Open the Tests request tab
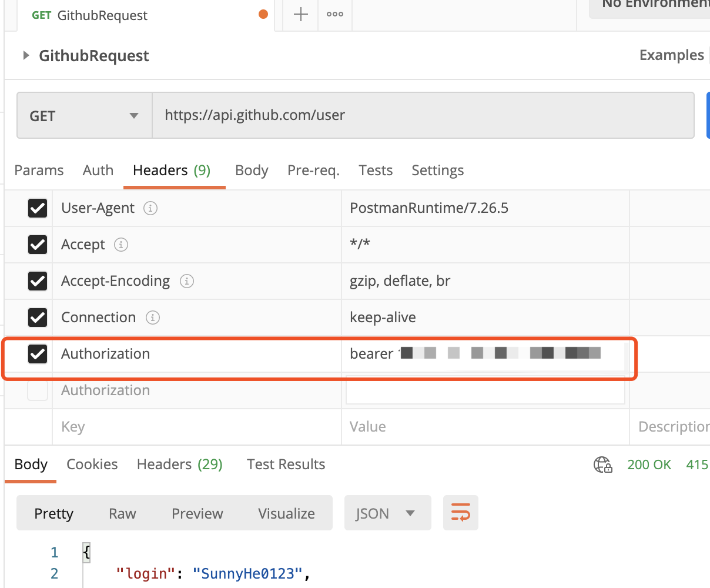 click(376, 171)
